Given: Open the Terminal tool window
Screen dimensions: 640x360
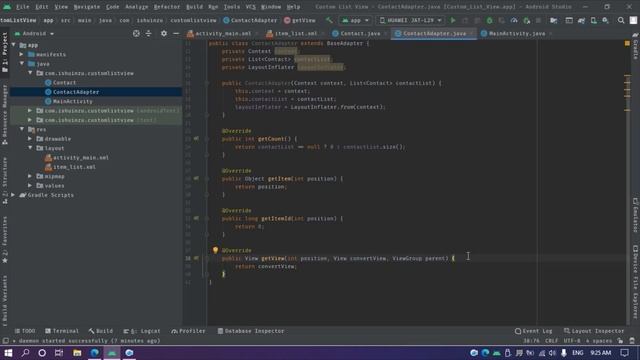Looking at the screenshot, I should [62, 331].
